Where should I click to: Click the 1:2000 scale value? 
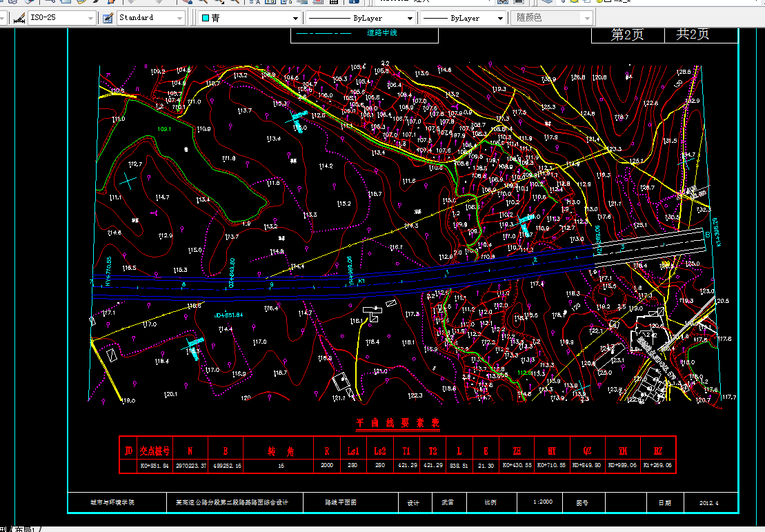pos(542,502)
